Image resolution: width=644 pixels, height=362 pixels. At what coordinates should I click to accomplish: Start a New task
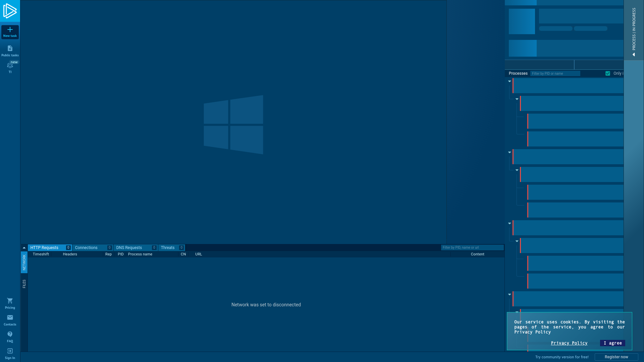click(10, 32)
